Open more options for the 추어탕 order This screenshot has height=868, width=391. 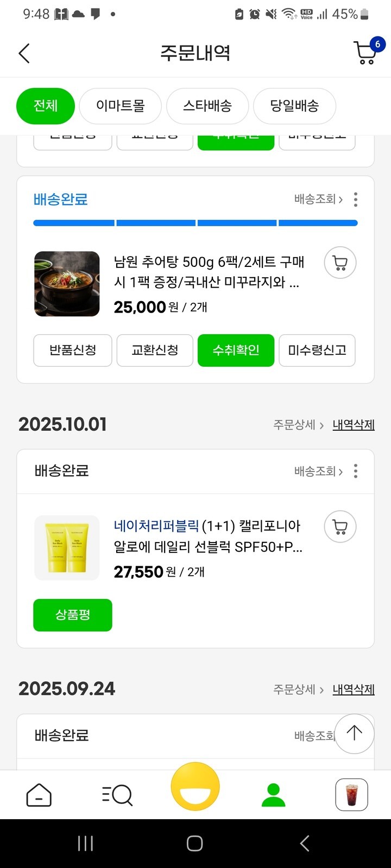point(356,200)
